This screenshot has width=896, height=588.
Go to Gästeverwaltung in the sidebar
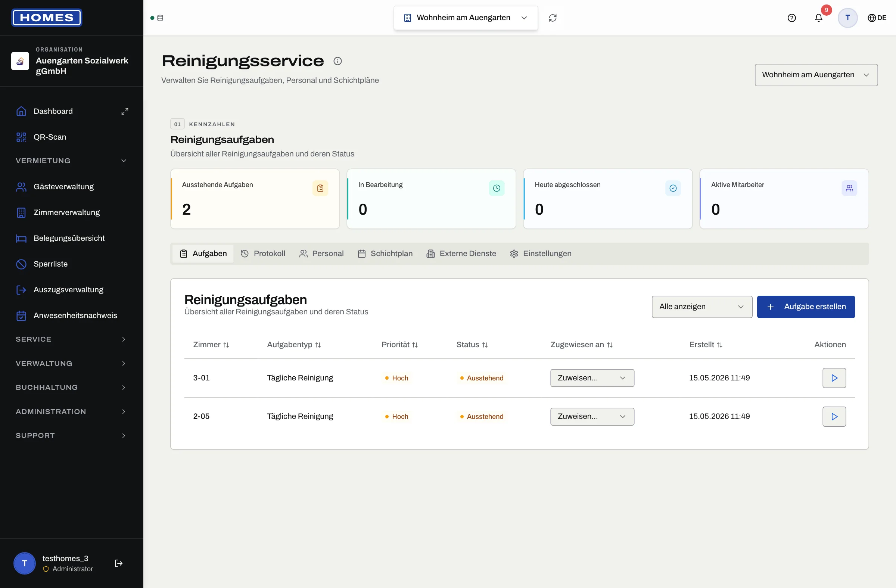click(71, 187)
